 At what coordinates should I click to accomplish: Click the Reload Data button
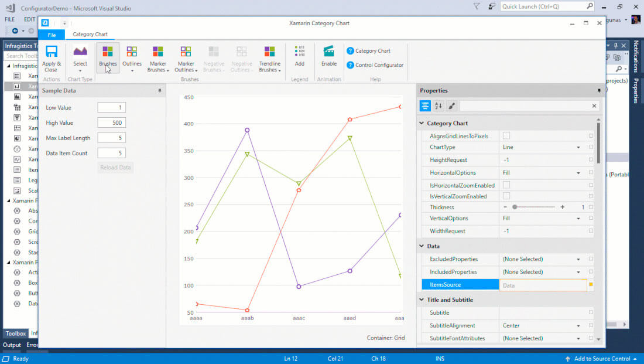115,168
